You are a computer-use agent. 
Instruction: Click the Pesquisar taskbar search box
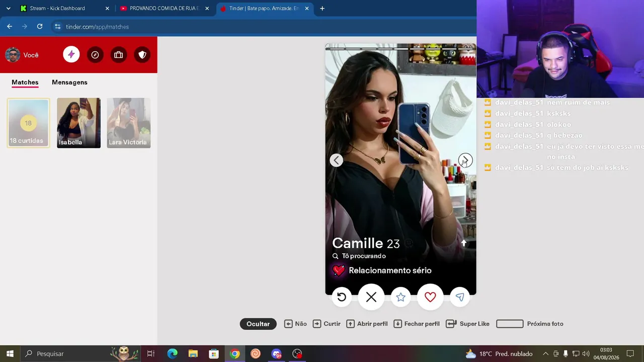(x=80, y=354)
